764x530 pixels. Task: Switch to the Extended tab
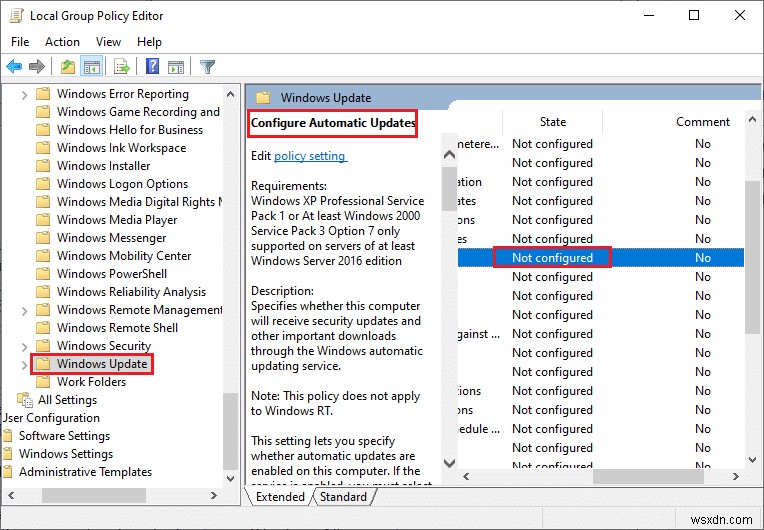coord(280,496)
